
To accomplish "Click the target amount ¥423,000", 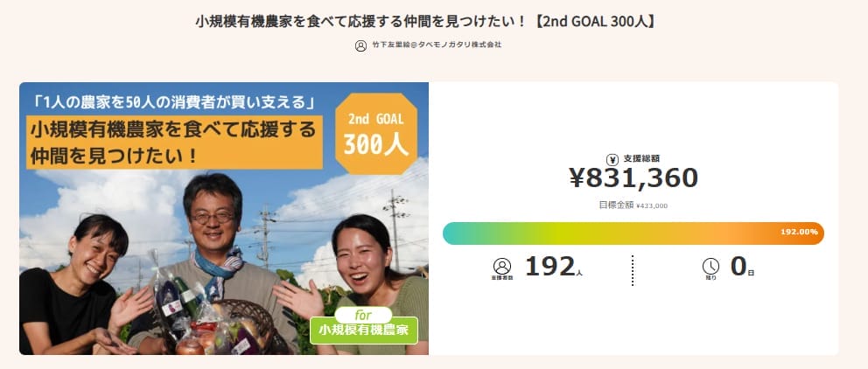I will [648, 206].
